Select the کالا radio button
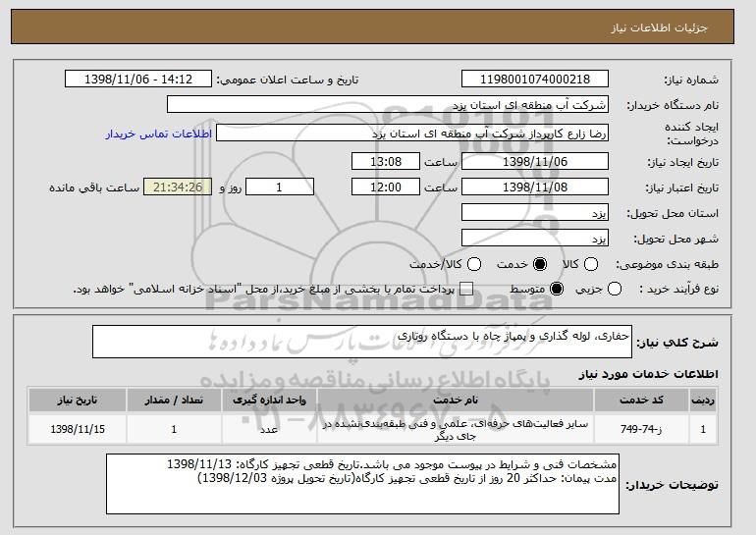The image size is (756, 535). tap(591, 264)
